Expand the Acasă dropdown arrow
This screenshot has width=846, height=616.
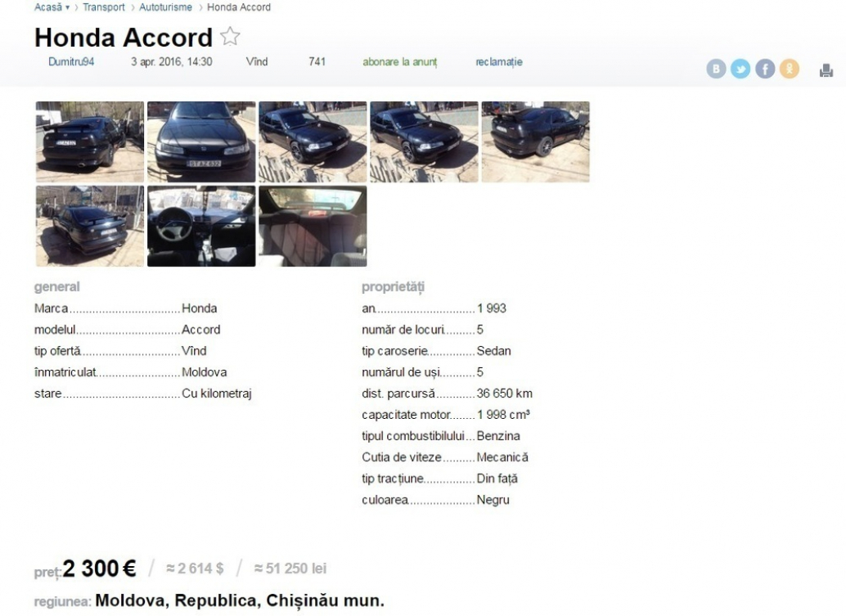click(x=67, y=7)
